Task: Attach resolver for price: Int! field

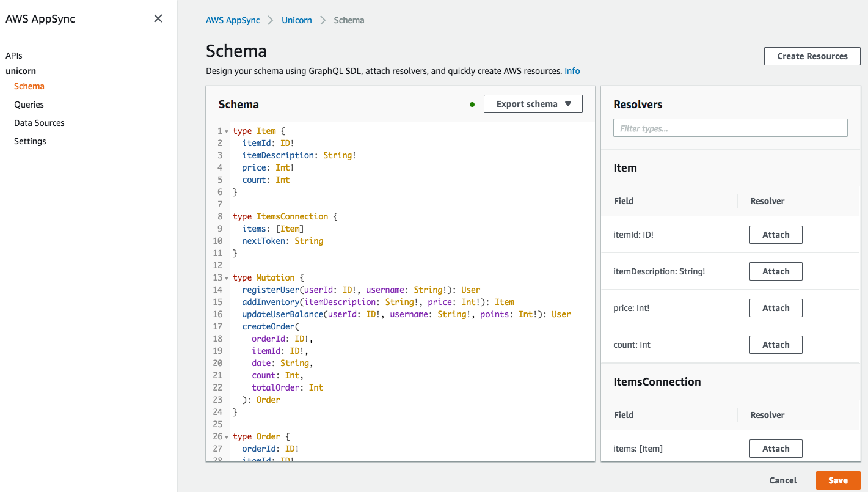Action: tap(776, 308)
